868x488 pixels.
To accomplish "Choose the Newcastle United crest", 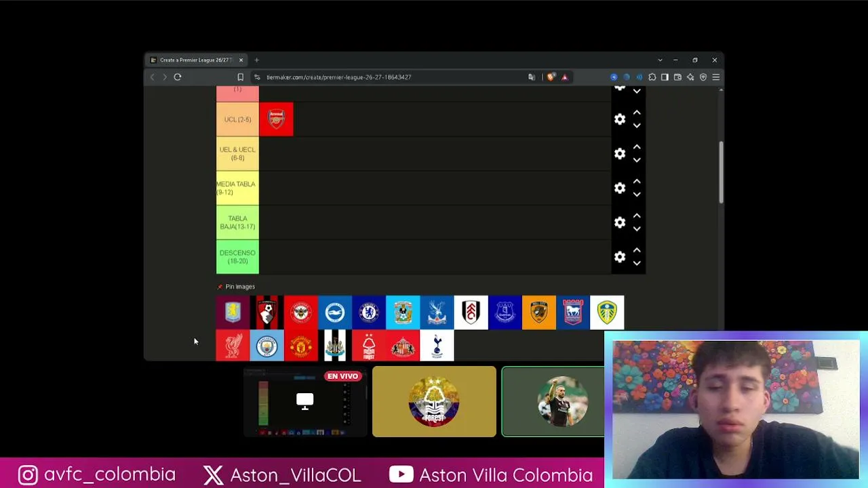I will tap(335, 346).
